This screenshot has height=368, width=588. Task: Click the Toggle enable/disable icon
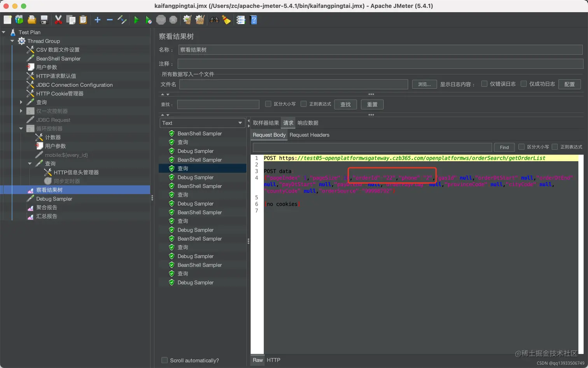pos(122,20)
